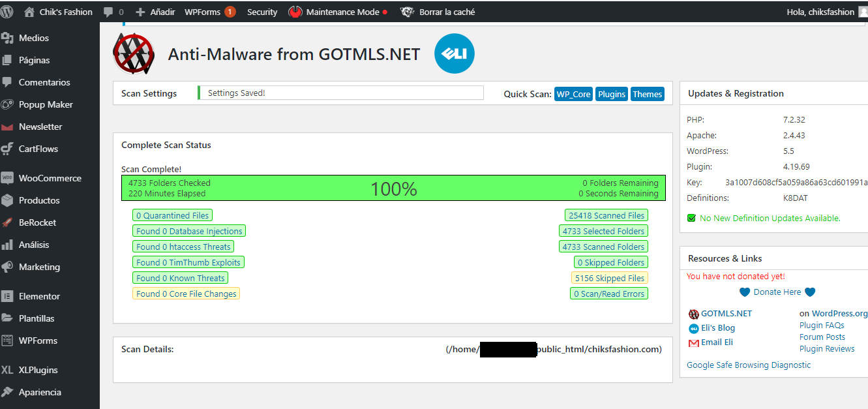The height and width of the screenshot is (409, 868).
Task: Click the WordPress logo in admin bar
Action: tap(7, 12)
